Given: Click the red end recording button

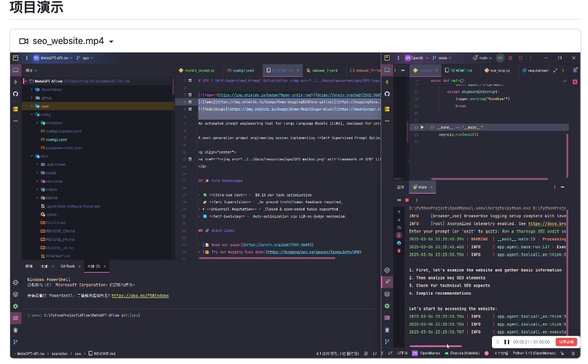Looking at the screenshot, I should point(566,342).
